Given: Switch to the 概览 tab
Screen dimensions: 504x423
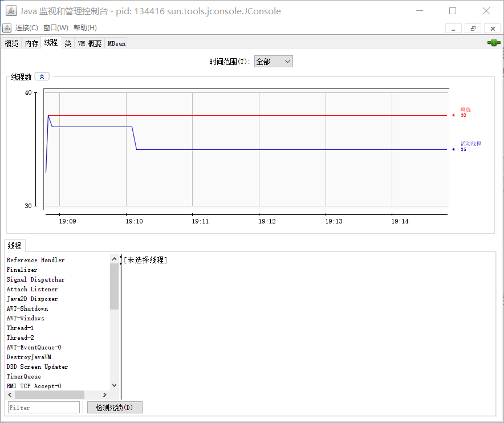Looking at the screenshot, I should 12,43.
